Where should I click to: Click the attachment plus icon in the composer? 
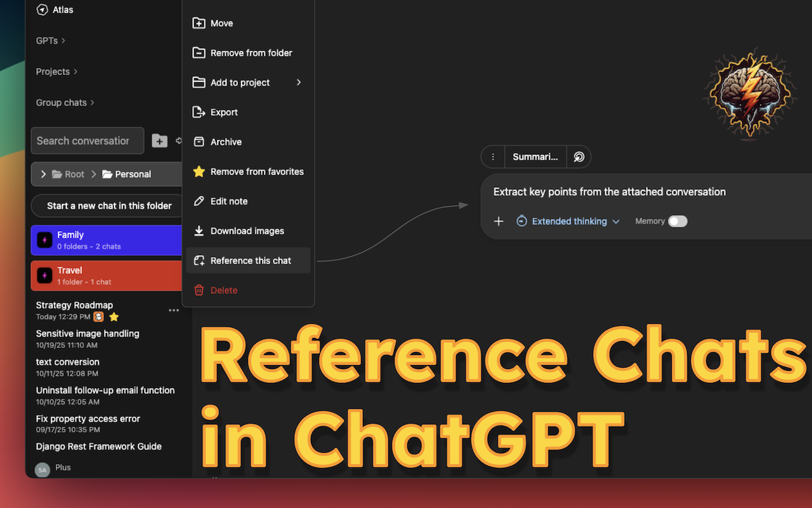499,221
